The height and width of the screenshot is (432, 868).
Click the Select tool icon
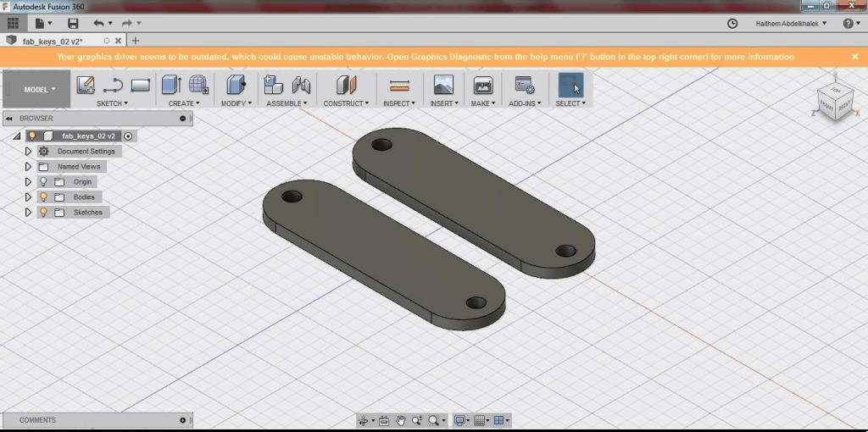click(570, 85)
